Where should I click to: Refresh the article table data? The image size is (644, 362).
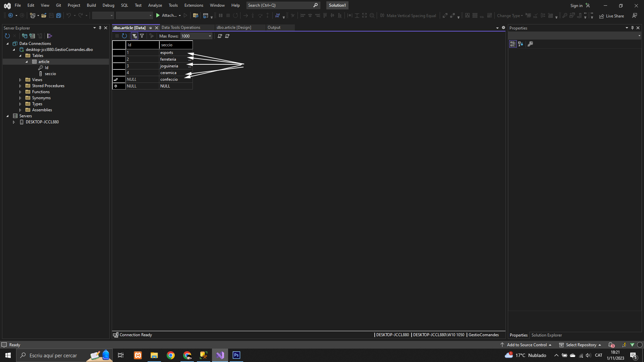click(124, 36)
